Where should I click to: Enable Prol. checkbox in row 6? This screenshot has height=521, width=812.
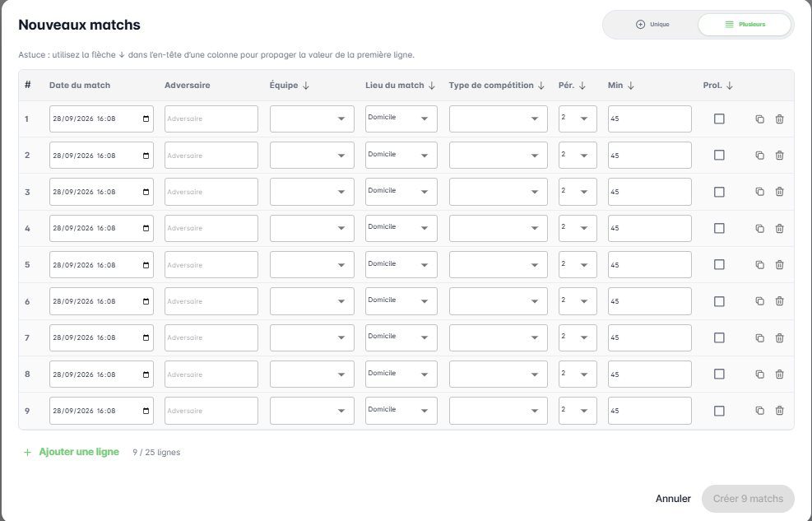click(719, 301)
